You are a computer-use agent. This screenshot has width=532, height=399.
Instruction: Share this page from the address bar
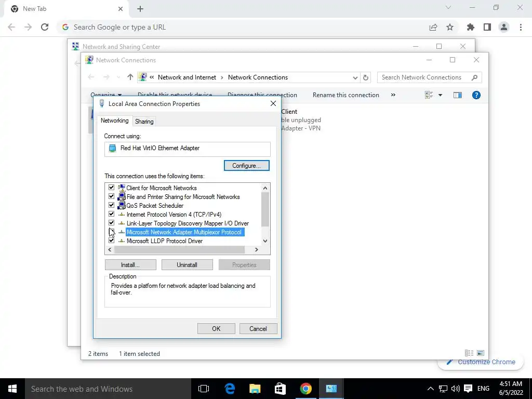tap(433, 27)
